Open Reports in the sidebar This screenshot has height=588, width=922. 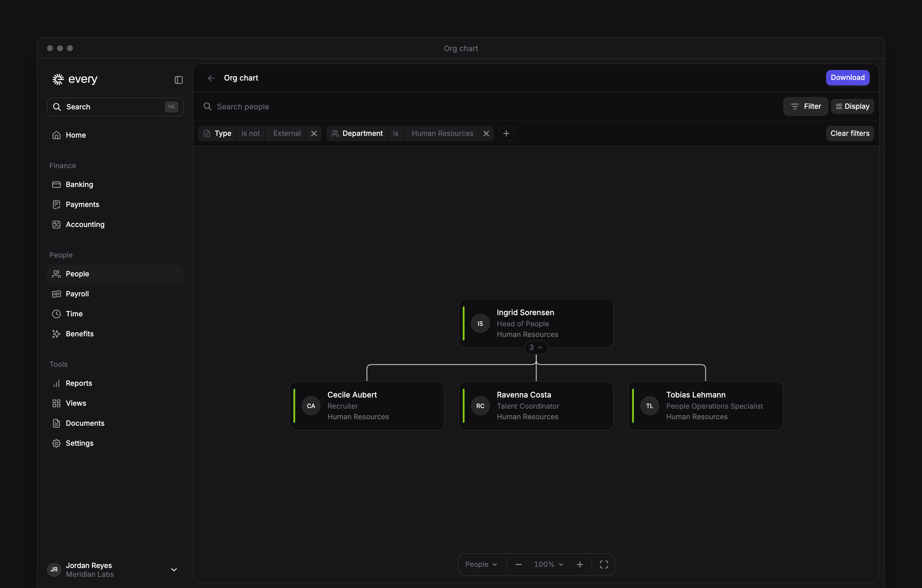point(115,383)
